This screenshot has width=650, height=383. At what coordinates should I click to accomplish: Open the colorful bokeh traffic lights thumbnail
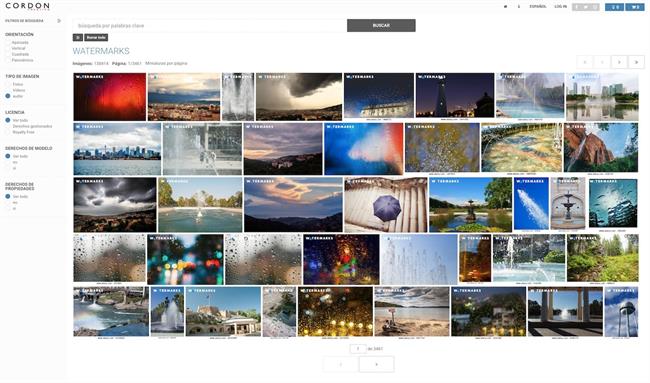pos(185,259)
